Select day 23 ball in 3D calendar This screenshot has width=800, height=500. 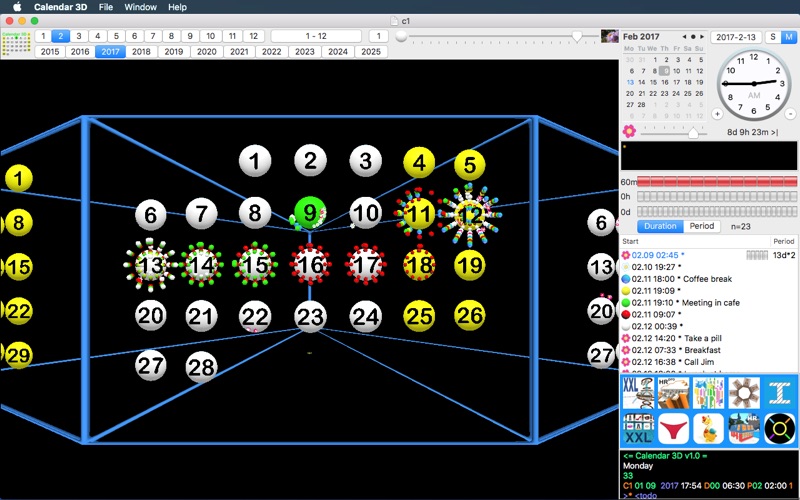pyautogui.click(x=310, y=316)
